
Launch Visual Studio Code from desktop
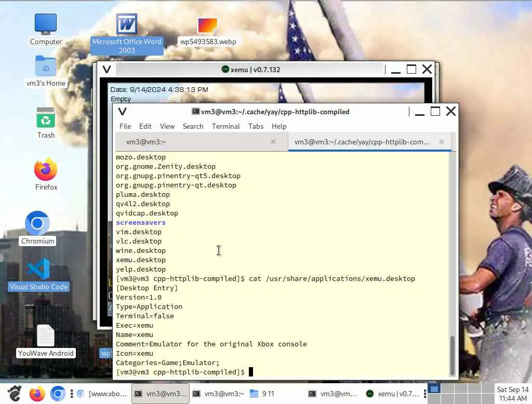(x=38, y=275)
